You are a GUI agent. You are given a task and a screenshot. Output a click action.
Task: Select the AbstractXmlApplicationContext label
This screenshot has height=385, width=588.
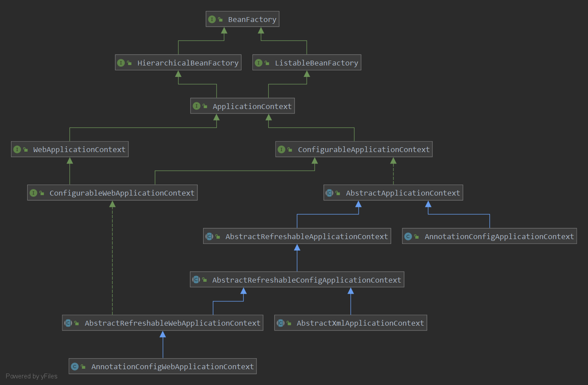coord(360,323)
